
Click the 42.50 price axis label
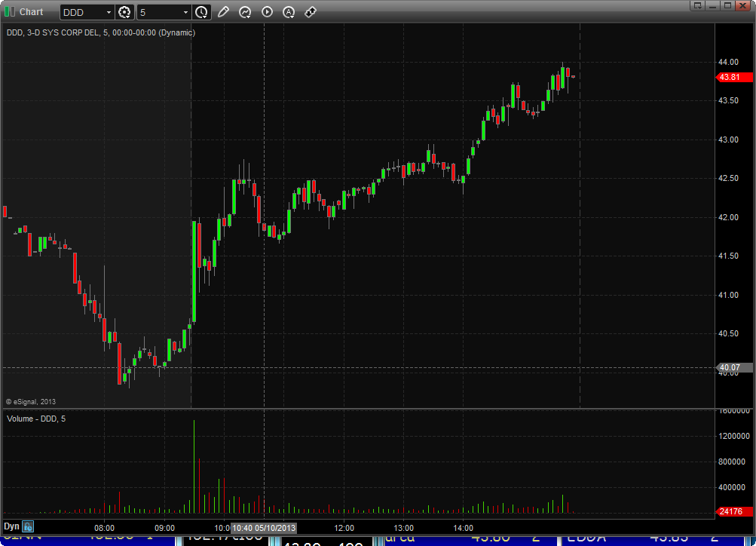click(729, 178)
